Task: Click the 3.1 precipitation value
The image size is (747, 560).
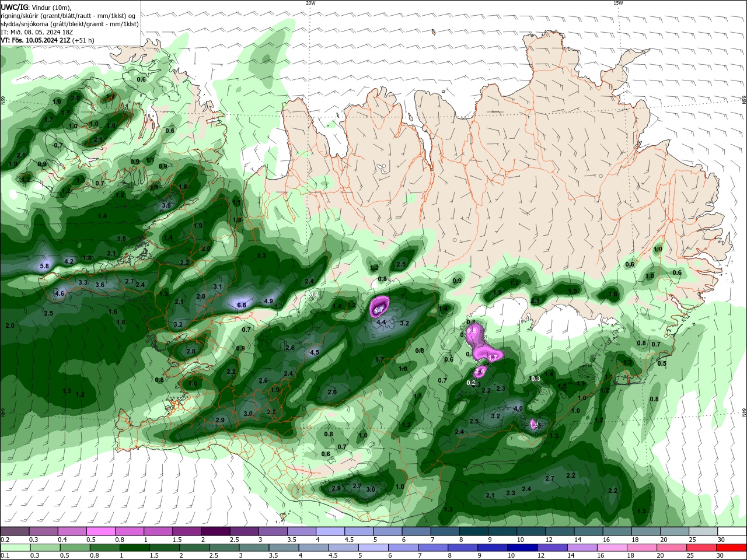Action: click(218, 286)
